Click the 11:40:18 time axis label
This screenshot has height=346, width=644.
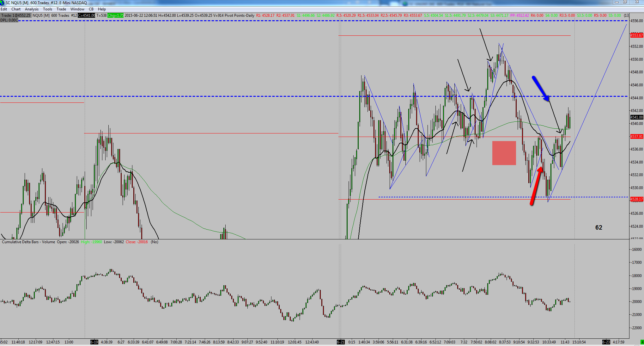18,342
